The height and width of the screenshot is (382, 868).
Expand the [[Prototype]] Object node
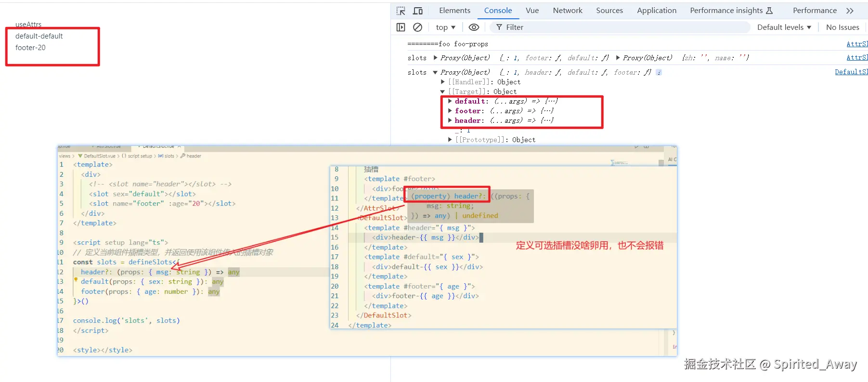click(x=450, y=140)
